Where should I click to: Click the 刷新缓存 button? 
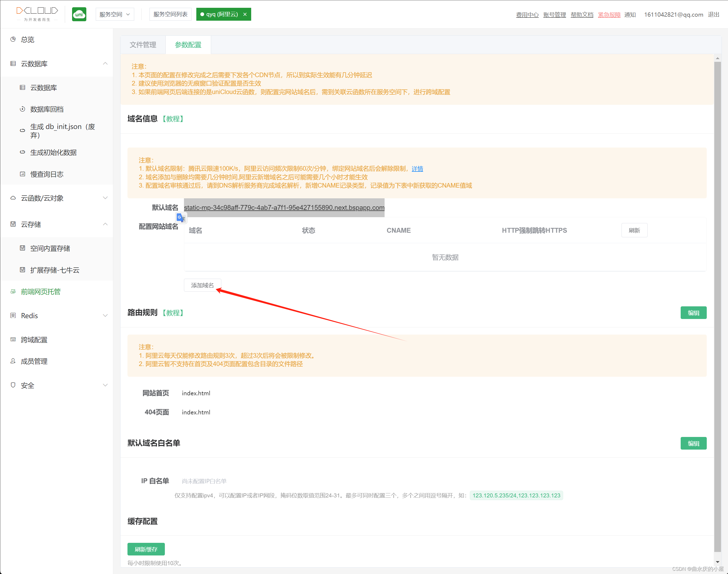(146, 549)
